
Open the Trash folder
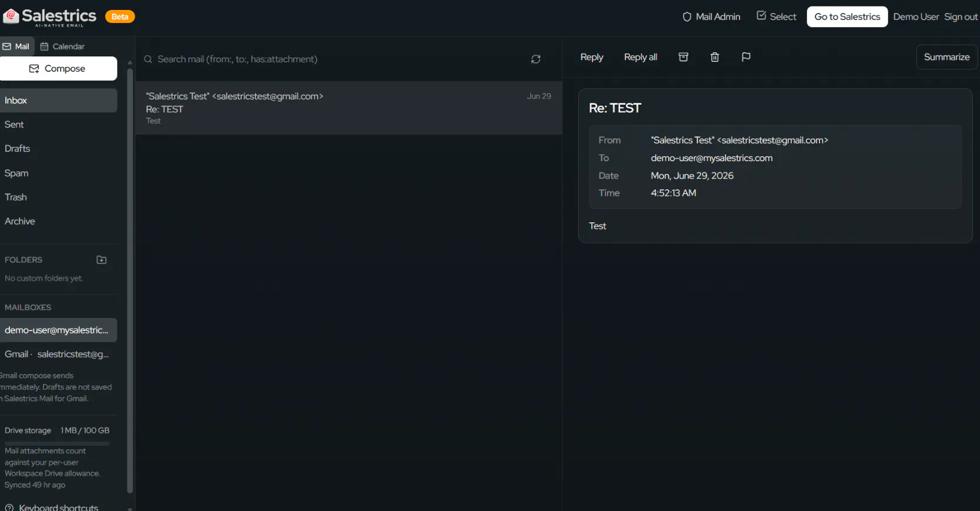[58, 197]
